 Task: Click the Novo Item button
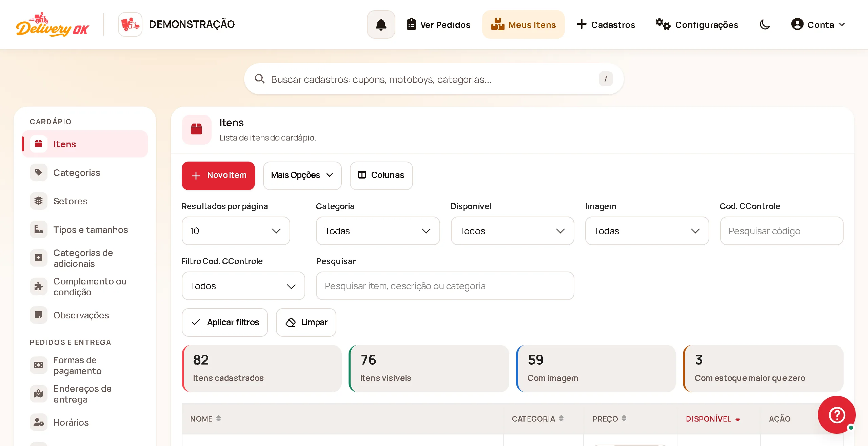[x=218, y=175]
